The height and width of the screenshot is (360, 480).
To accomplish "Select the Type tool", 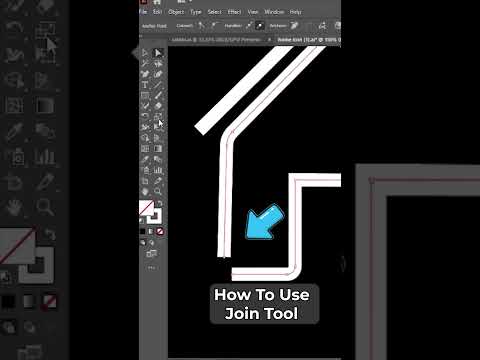I will (145, 85).
